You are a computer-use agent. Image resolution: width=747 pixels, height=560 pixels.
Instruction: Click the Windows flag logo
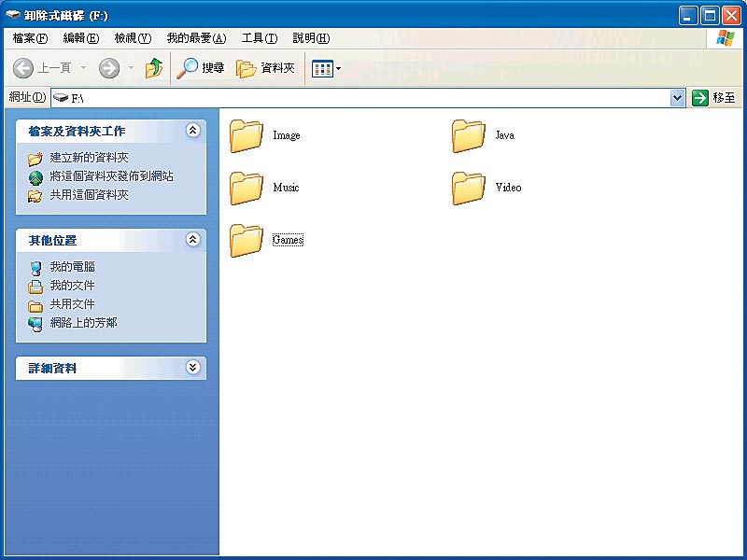[725, 38]
